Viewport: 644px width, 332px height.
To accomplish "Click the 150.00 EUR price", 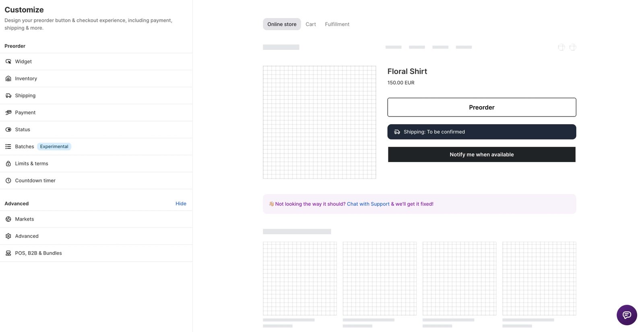I will pyautogui.click(x=401, y=82).
